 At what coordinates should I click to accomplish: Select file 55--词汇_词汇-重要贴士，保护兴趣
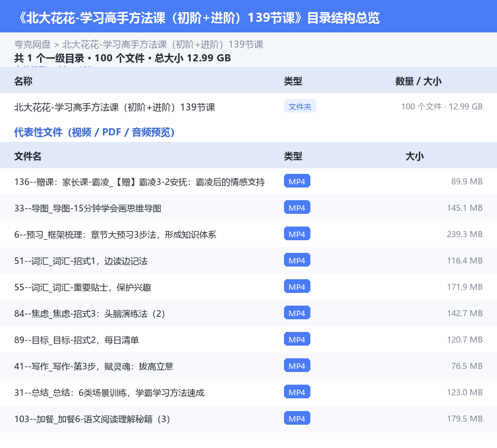coord(248,287)
